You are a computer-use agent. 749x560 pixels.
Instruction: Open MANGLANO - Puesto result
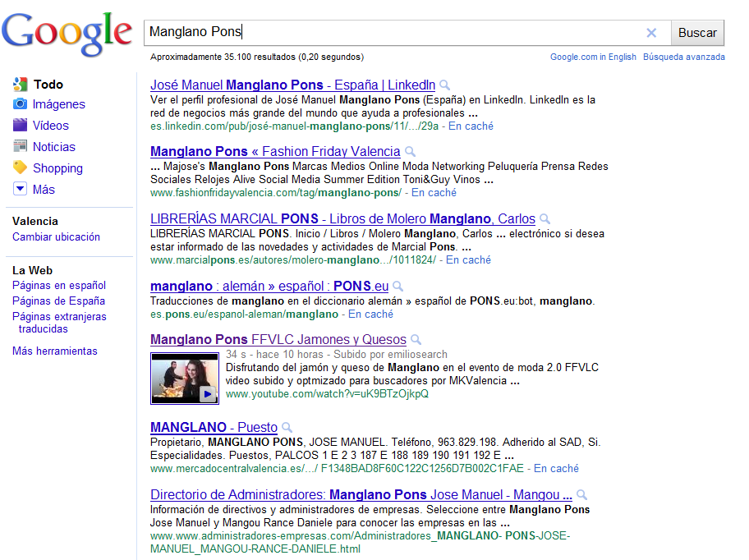coord(214,427)
